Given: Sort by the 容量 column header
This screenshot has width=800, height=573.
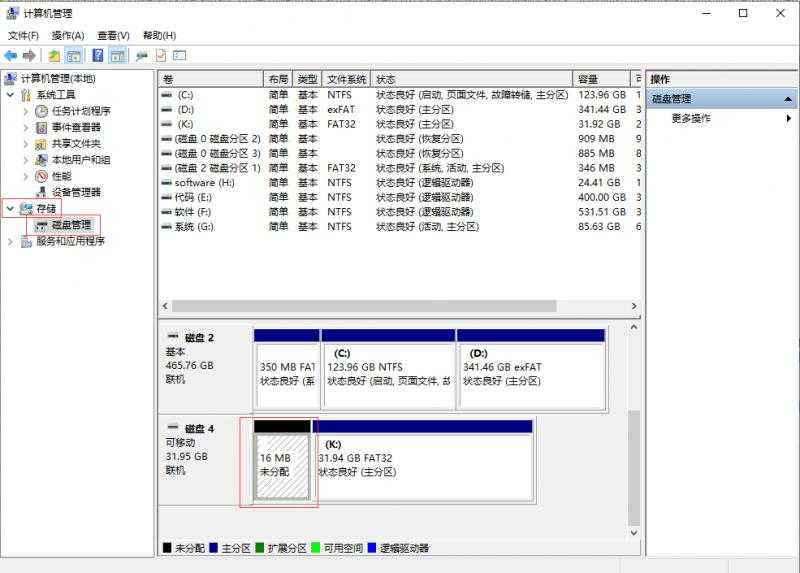Looking at the screenshot, I should coord(602,79).
